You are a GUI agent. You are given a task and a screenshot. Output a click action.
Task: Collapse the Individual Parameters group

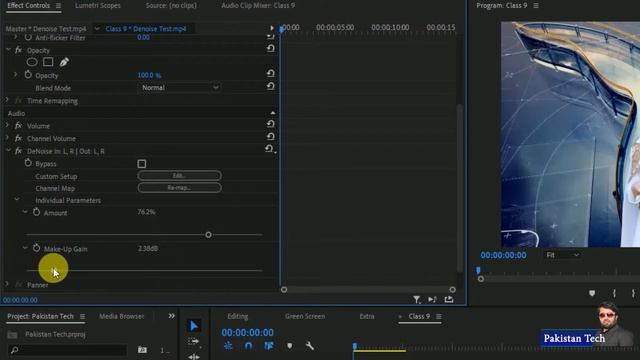17,200
